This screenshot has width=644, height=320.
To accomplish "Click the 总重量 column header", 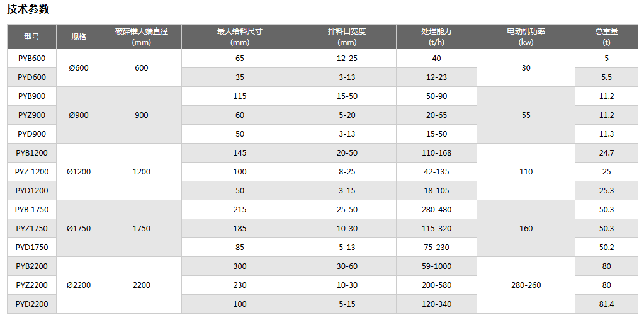I will [606, 37].
